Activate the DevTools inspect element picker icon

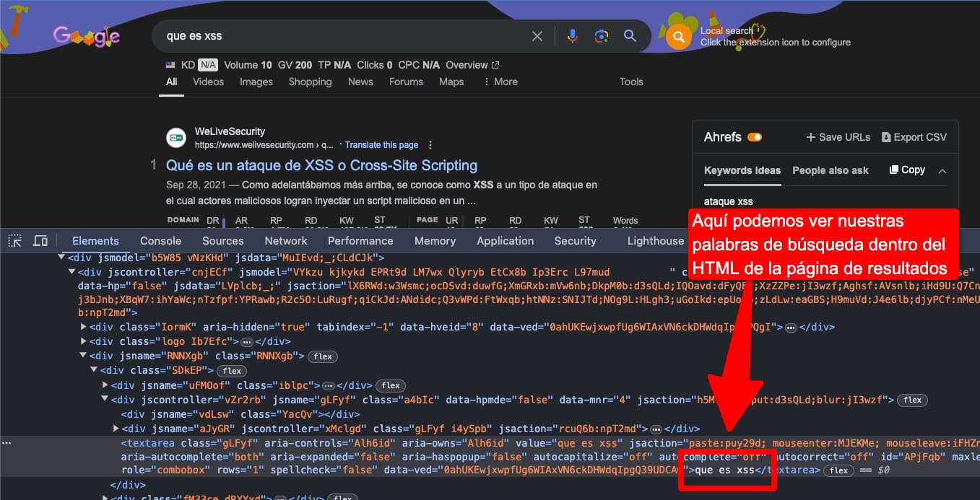click(15, 241)
